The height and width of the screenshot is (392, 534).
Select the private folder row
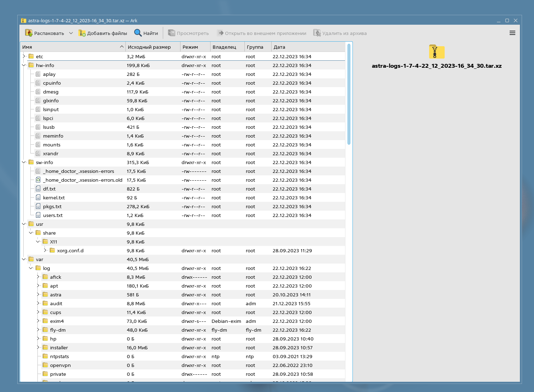[183, 374]
